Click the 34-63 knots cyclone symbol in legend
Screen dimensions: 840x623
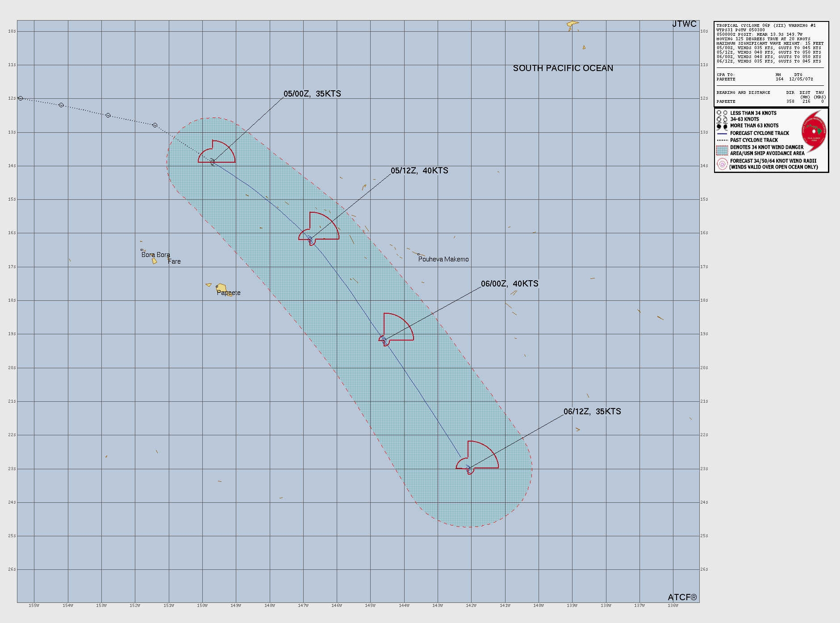[722, 119]
